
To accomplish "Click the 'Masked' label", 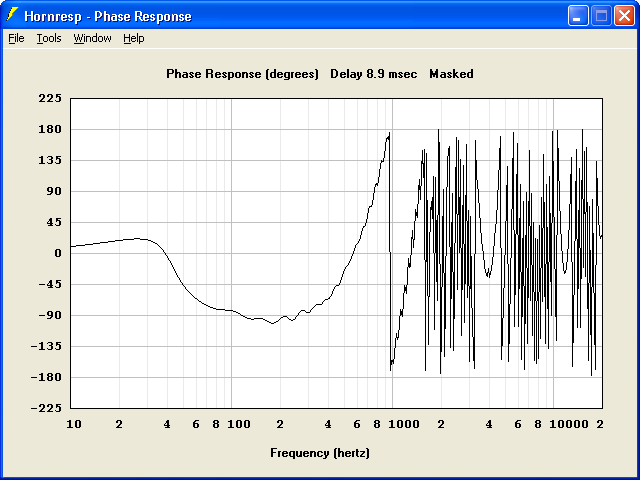I will click(x=451, y=74).
